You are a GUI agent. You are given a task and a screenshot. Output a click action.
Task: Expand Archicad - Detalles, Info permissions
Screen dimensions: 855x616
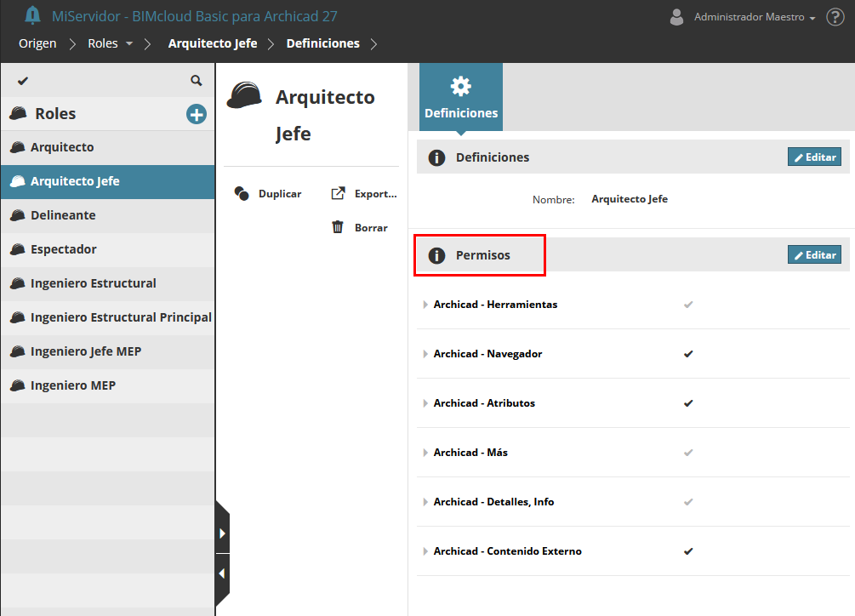425,502
